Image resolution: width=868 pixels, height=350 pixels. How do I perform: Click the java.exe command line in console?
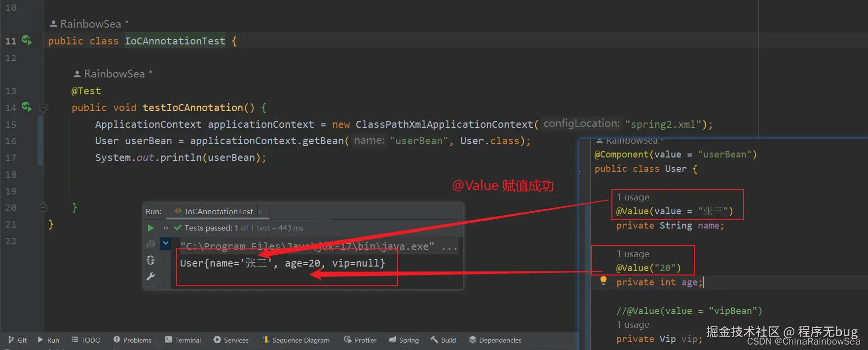tap(319, 246)
